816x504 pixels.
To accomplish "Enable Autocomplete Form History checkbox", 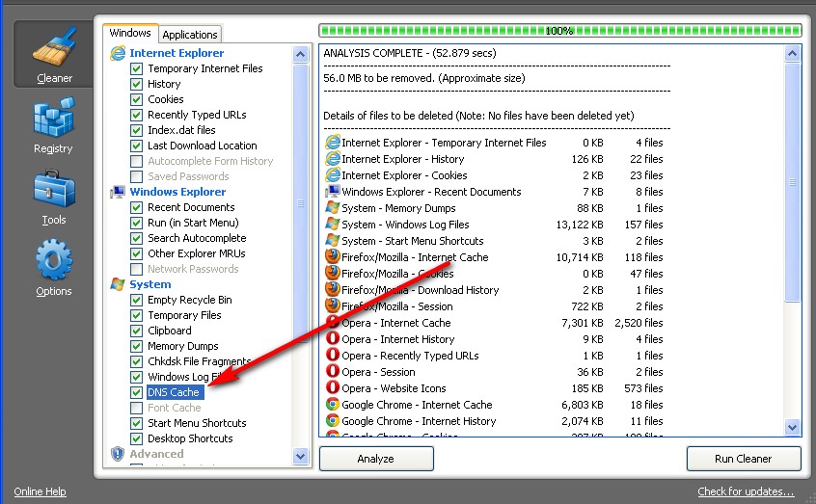I will coord(136,161).
